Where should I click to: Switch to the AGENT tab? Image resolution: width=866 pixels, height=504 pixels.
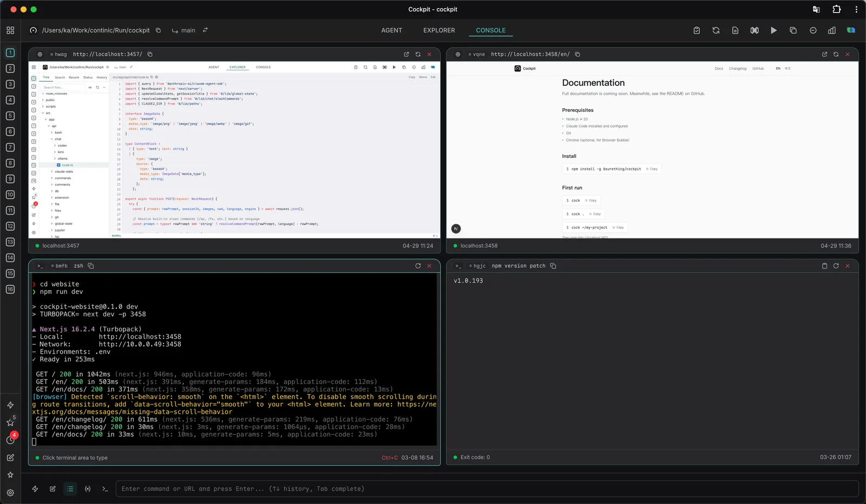coord(391,30)
